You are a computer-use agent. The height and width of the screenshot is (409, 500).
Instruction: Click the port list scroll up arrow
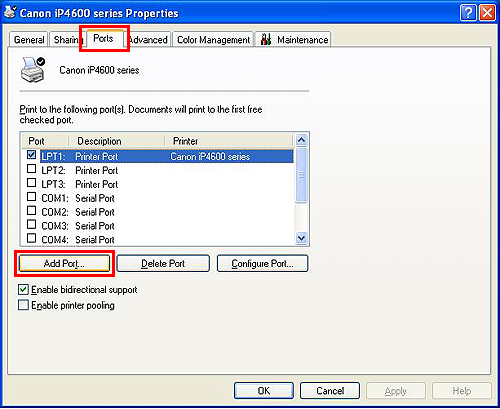(301, 140)
